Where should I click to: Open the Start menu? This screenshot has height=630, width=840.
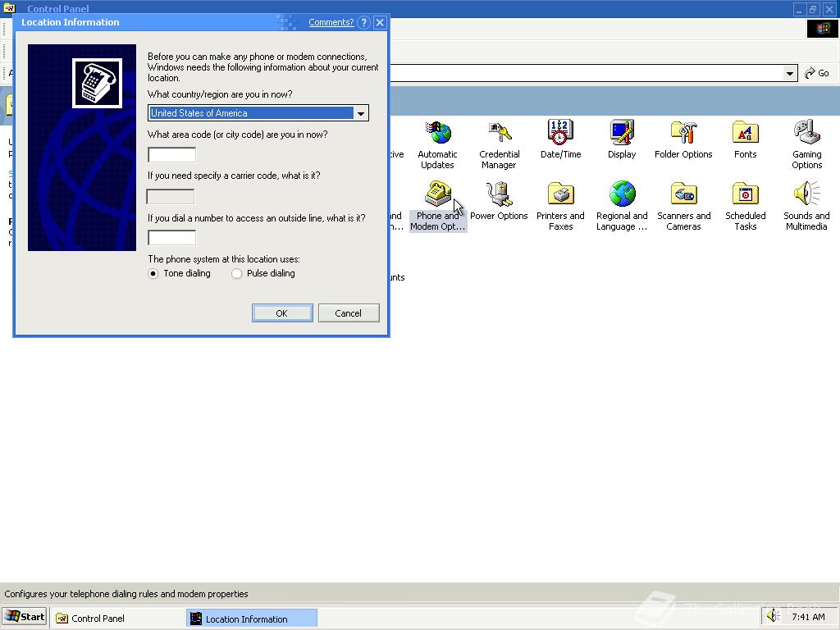25,617
